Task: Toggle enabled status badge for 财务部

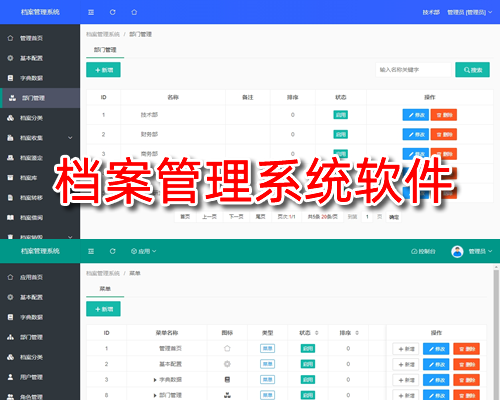Action: (341, 134)
